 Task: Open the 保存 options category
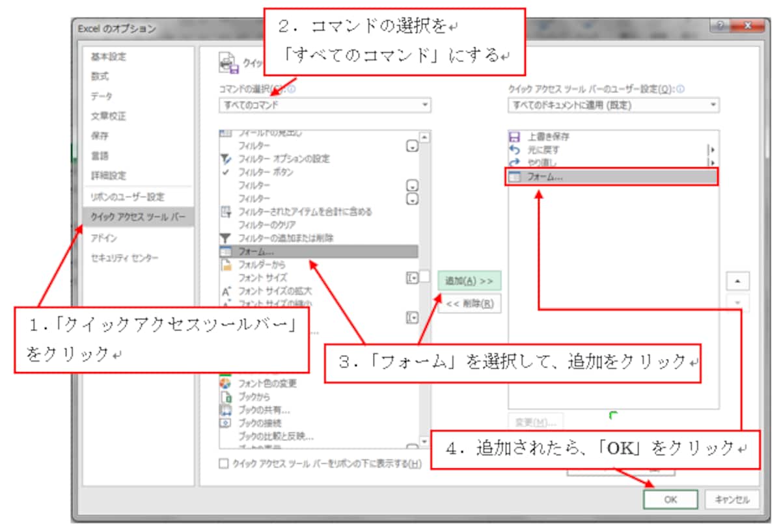coord(100,136)
